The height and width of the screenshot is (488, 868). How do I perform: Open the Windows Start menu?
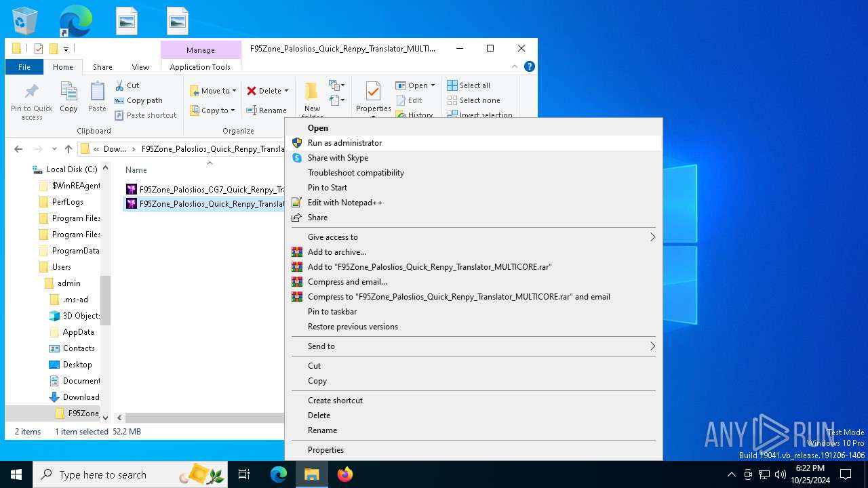[16, 474]
